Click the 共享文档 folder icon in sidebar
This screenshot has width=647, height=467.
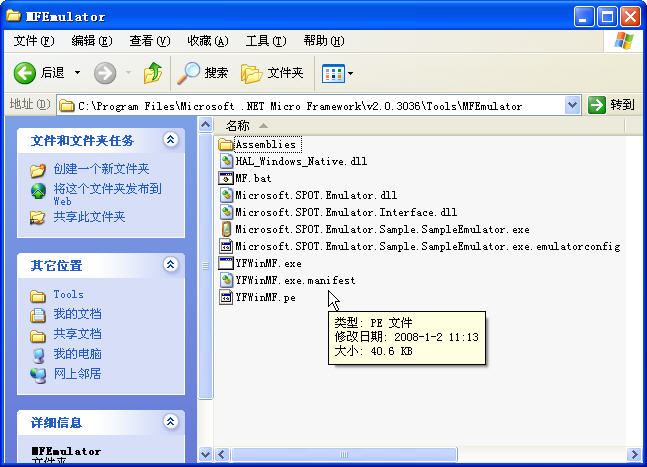[x=38, y=336]
